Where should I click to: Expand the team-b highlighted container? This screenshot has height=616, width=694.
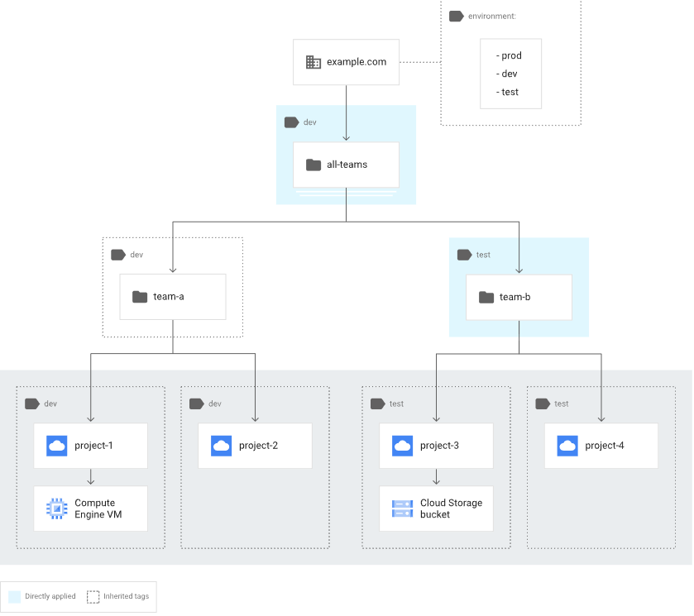[519, 287]
